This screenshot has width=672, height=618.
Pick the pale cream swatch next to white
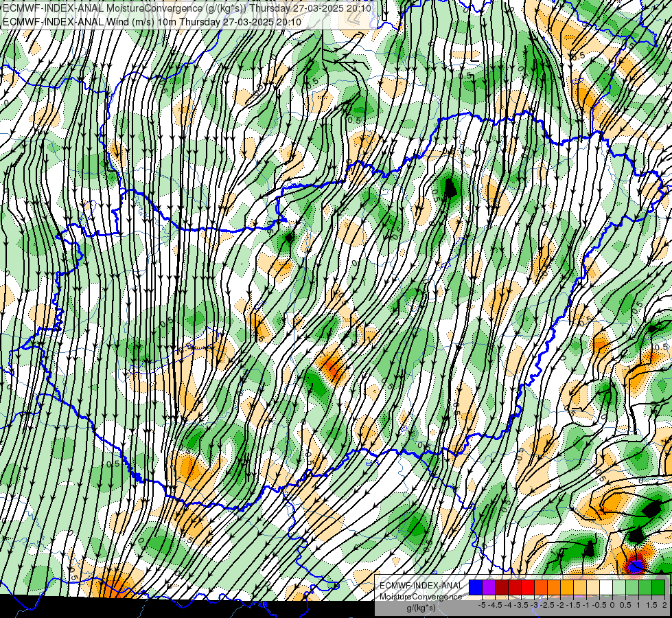point(593,588)
